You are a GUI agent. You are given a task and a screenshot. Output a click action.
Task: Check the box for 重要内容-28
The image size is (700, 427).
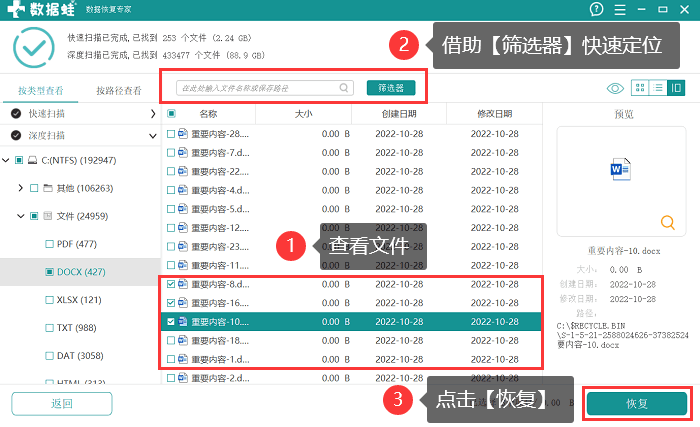(171, 134)
